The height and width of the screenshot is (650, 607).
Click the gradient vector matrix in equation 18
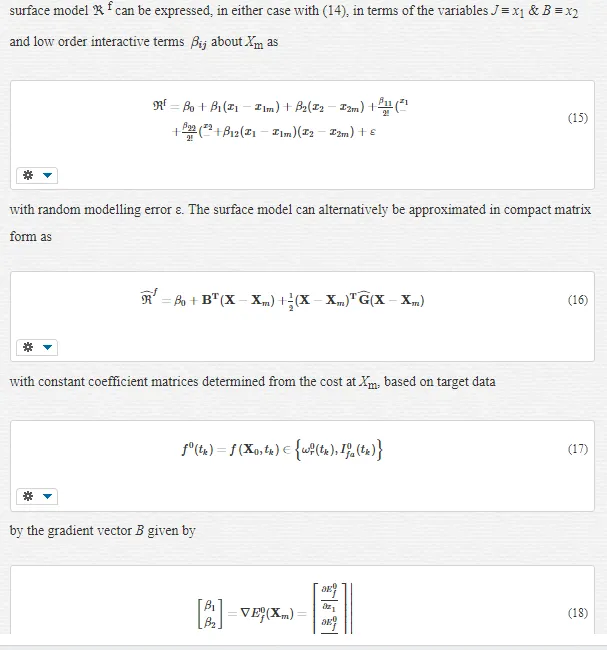pyautogui.click(x=274, y=609)
